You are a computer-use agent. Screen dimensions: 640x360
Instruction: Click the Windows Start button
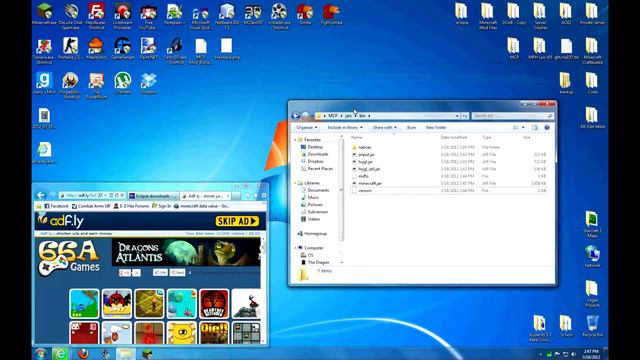[40, 353]
